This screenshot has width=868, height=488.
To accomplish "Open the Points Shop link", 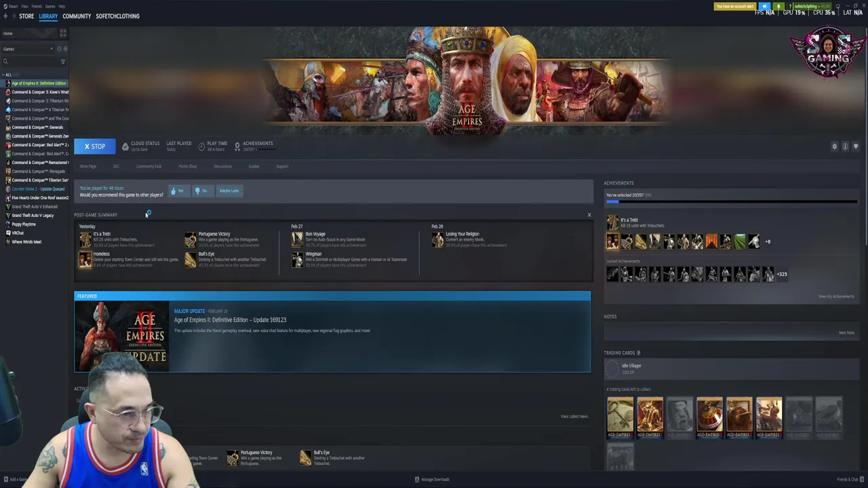I will click(187, 166).
